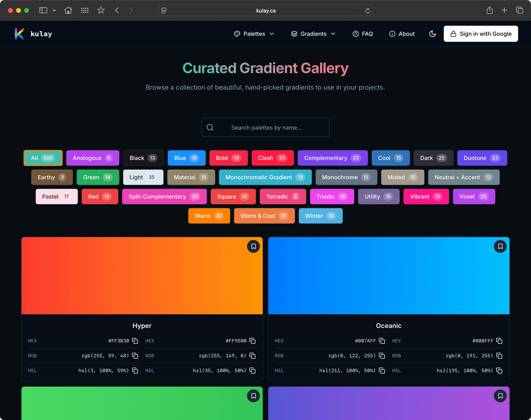Copy hsl(35, 100%, 50%) value
Image resolution: width=531 pixels, height=420 pixels.
252,371
